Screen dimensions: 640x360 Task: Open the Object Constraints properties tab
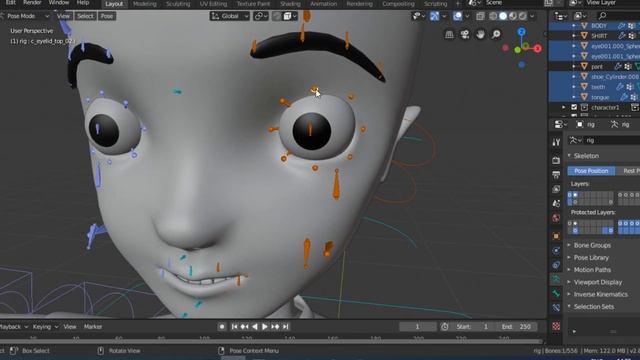(556, 265)
